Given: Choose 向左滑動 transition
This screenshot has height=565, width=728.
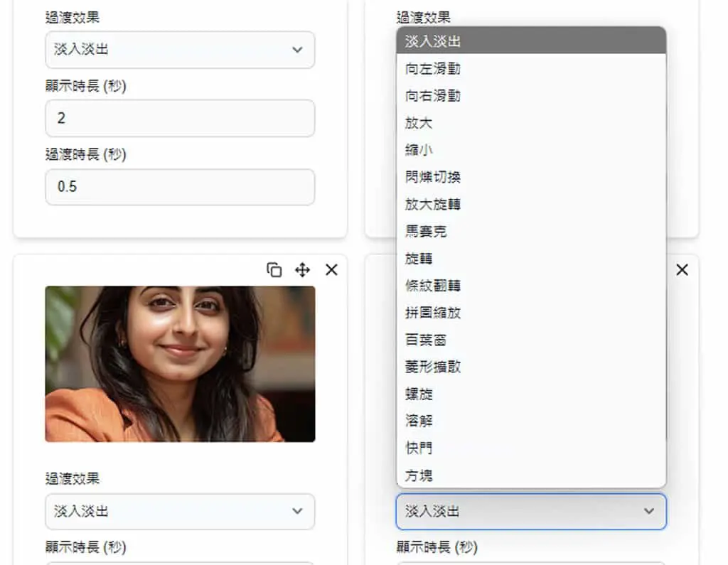Looking at the screenshot, I should 531,69.
